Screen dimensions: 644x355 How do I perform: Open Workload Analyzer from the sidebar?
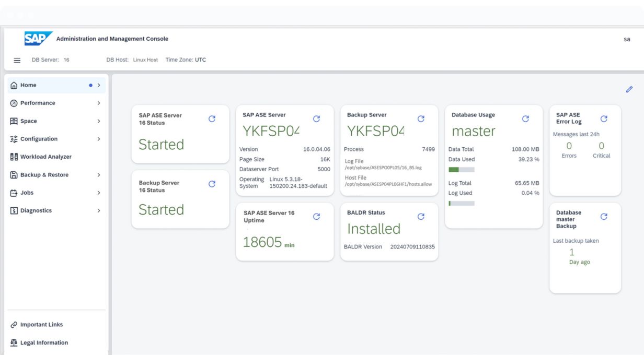click(45, 157)
